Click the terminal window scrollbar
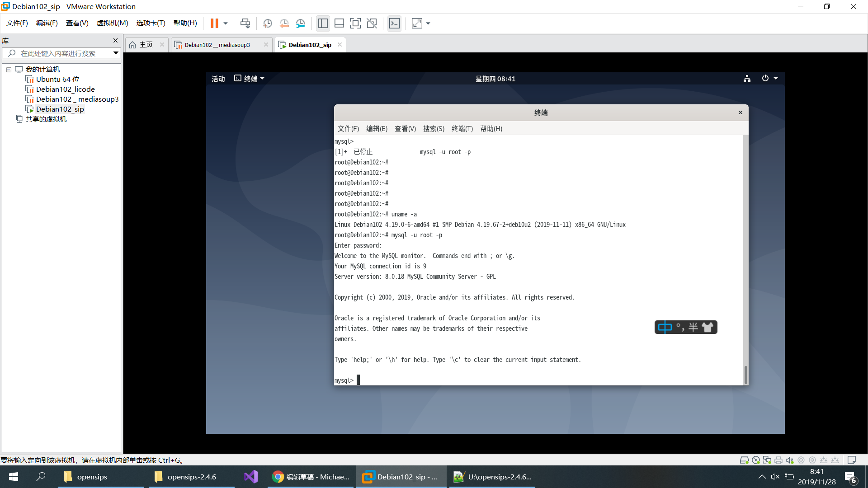 tap(745, 374)
